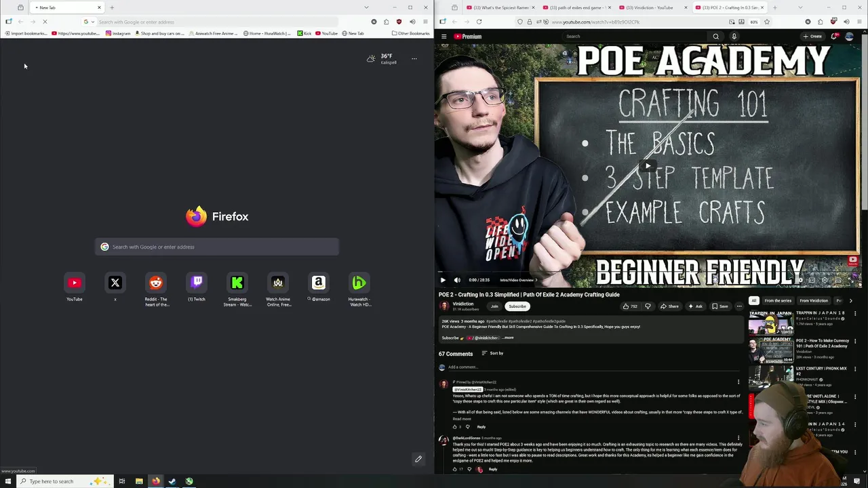Open Sort by comments dropdown
This screenshot has width=868, height=488.
[493, 353]
